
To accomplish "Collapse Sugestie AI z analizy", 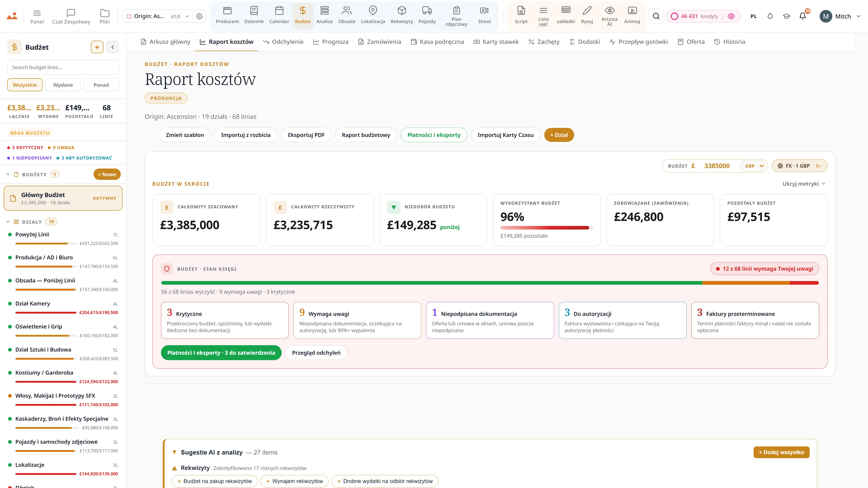I will point(174,452).
